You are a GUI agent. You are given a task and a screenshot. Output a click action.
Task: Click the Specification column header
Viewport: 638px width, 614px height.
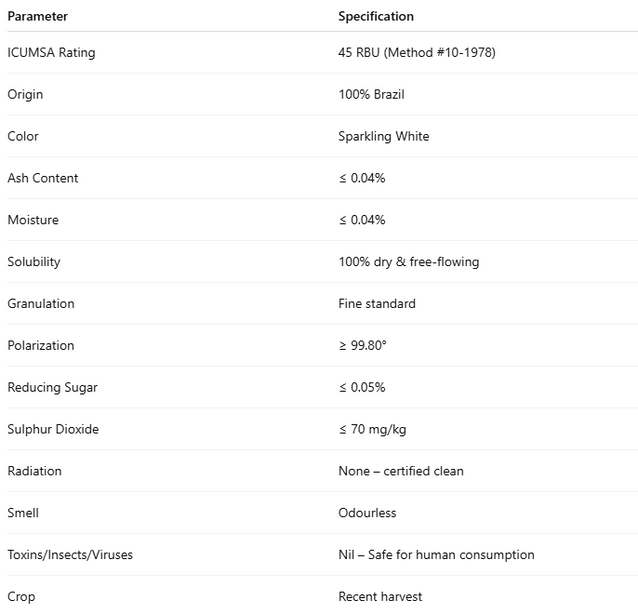point(375,16)
